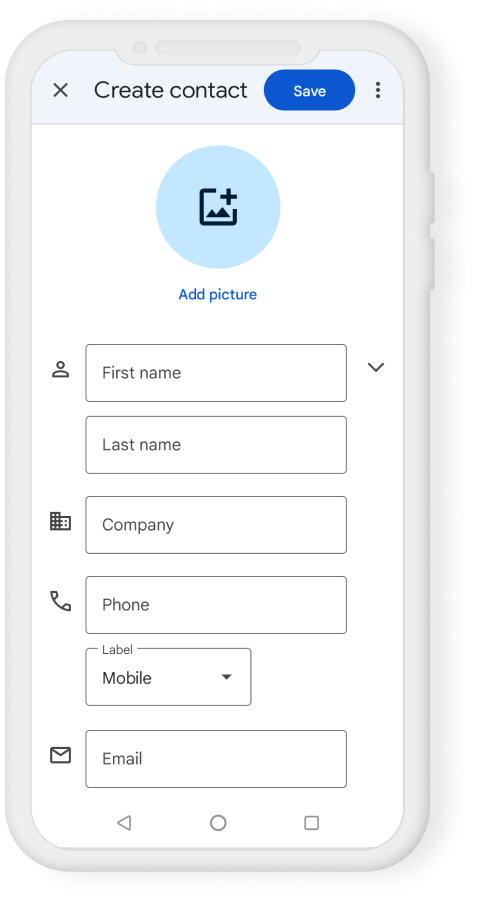The height and width of the screenshot is (899, 477).
Task: Select the Company text field
Action: pyautogui.click(x=216, y=525)
